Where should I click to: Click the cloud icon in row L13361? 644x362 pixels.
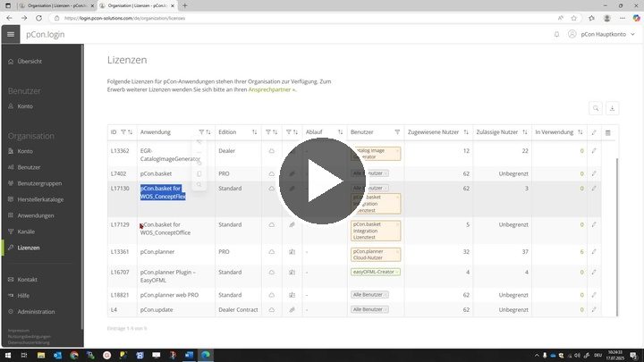pos(272,251)
